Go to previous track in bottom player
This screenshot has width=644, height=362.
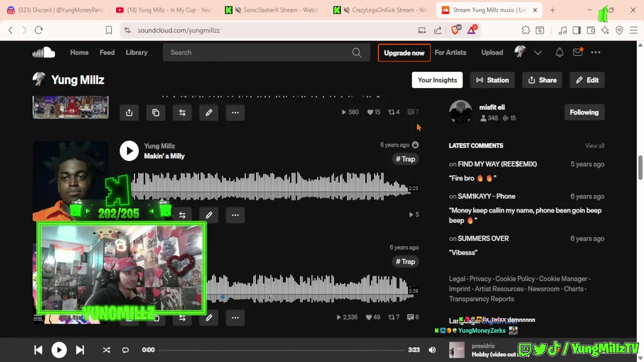pos(38,350)
